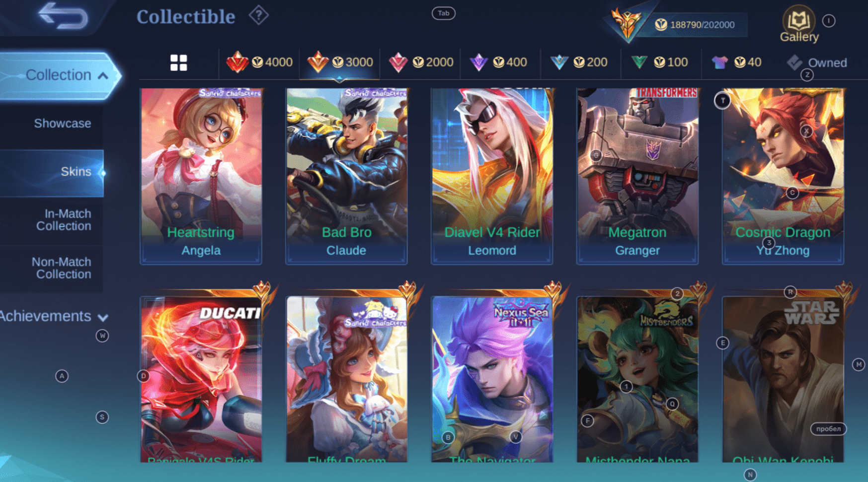Open the Gallery book icon
The width and height of the screenshot is (868, 482).
[x=798, y=20]
